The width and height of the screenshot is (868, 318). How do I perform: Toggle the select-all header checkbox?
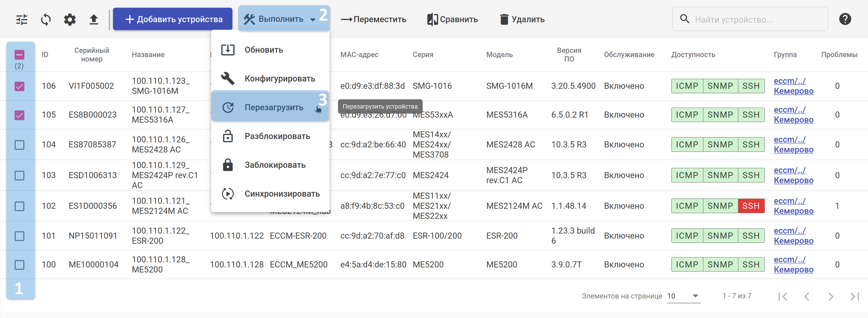(x=20, y=55)
